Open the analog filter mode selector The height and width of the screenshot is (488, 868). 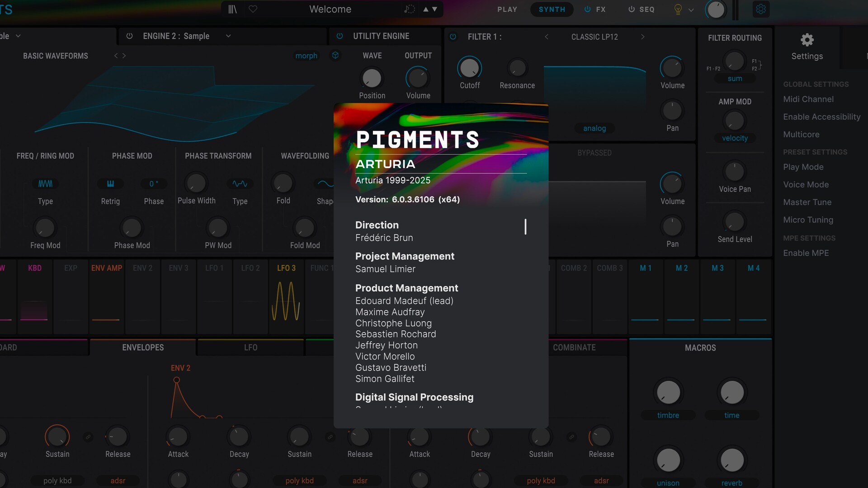pos(594,128)
